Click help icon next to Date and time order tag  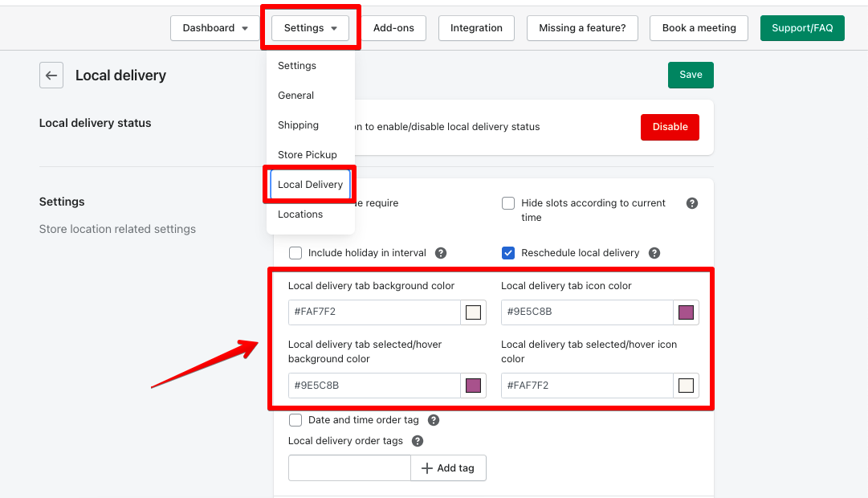[x=434, y=420]
